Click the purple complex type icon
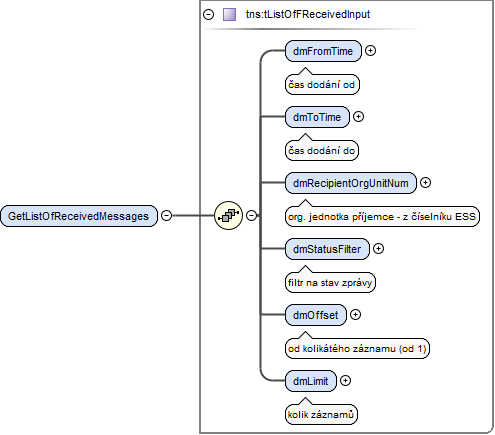This screenshot has width=495, height=435. 229,15
